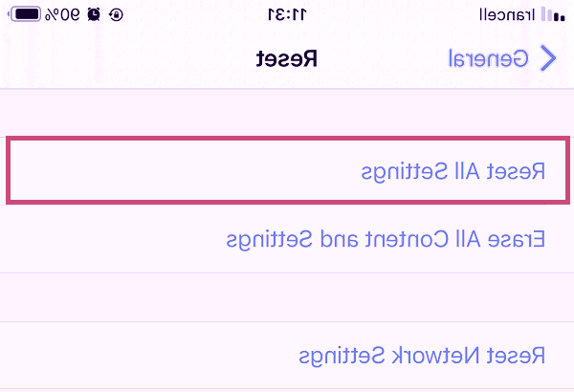Go back via the General label
This screenshot has height=392, width=574.
[488, 58]
